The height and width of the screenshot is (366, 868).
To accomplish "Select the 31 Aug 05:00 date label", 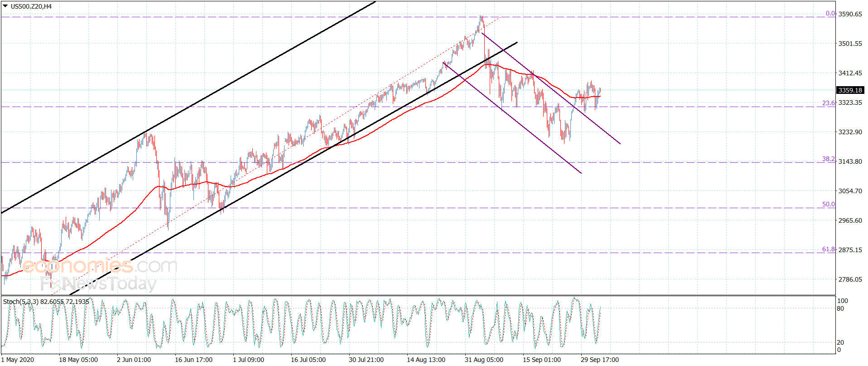I will coord(484,360).
